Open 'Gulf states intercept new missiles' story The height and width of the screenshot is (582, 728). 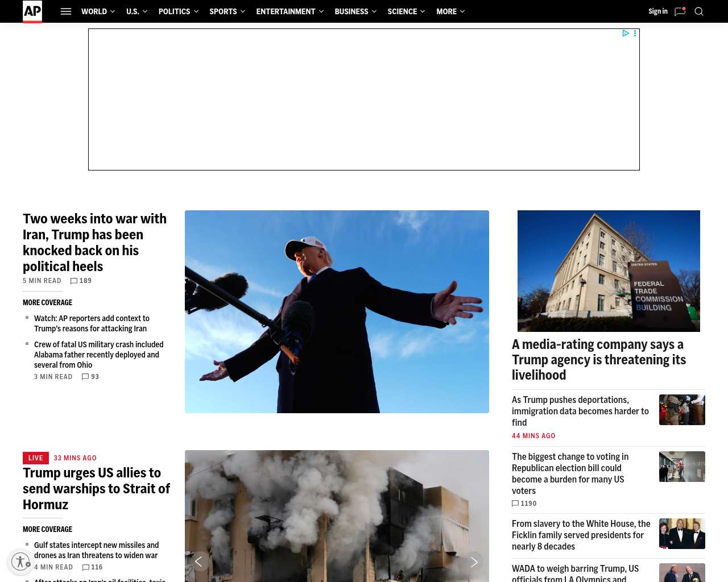(x=97, y=550)
